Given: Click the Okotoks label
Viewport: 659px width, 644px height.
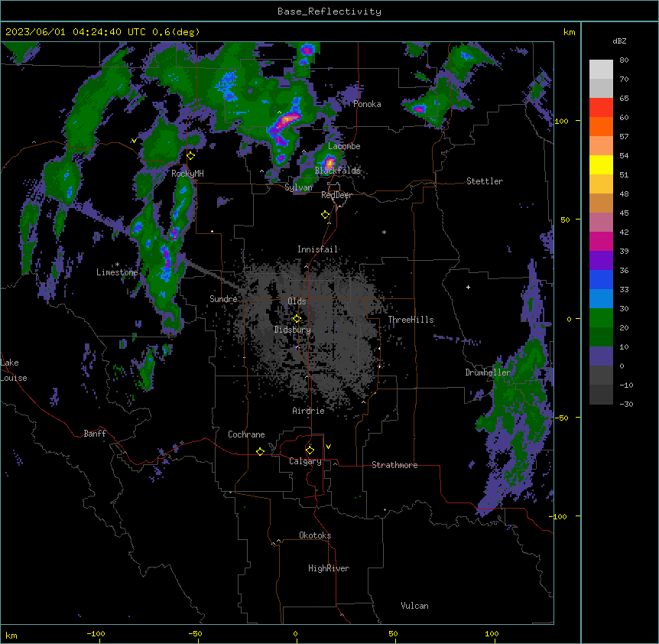Looking at the screenshot, I should (315, 535).
